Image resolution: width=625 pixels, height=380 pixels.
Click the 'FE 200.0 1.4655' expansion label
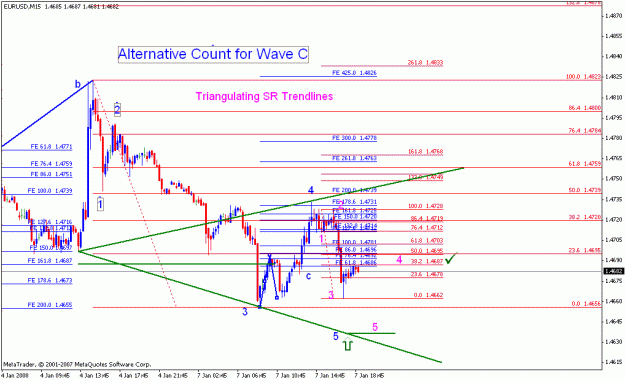pyautogui.click(x=50, y=305)
